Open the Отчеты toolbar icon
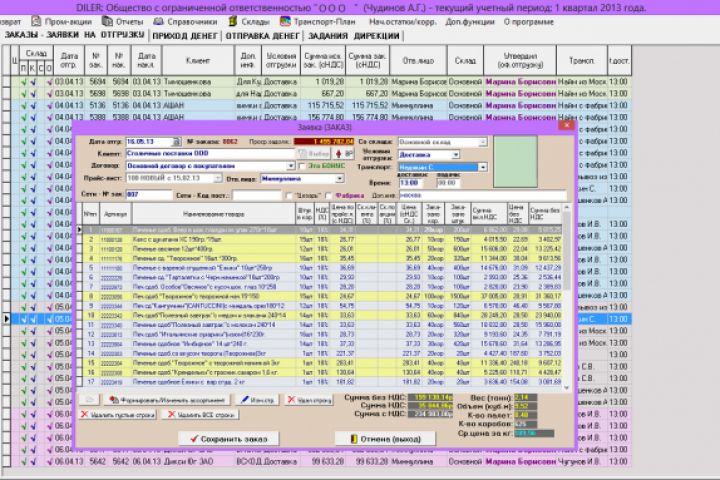 pos(107,21)
